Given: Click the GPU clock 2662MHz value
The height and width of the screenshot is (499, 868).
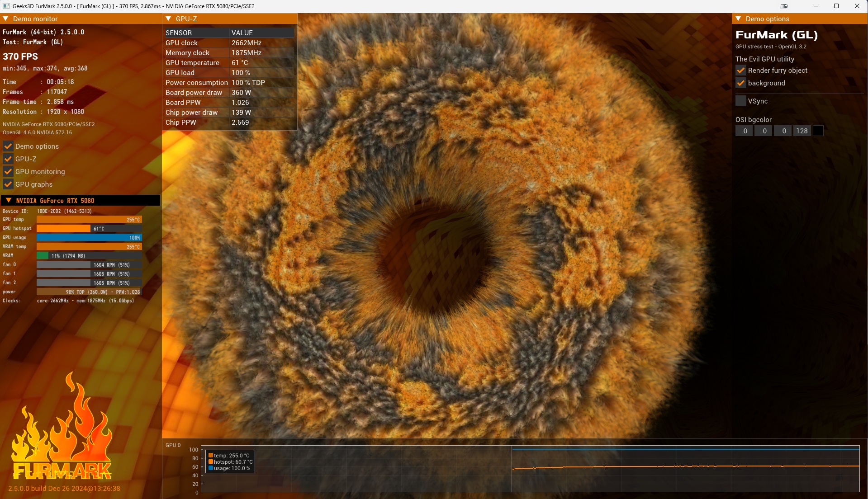Looking at the screenshot, I should click(x=247, y=42).
